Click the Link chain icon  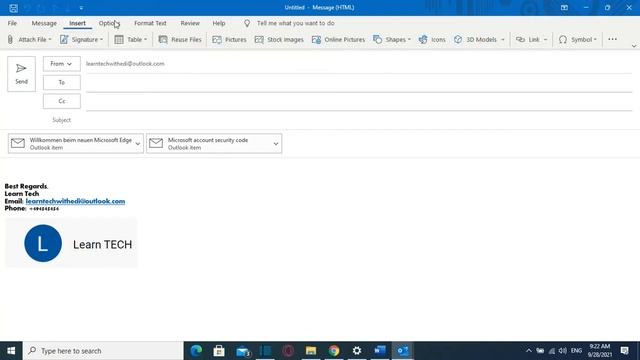[x=520, y=40]
